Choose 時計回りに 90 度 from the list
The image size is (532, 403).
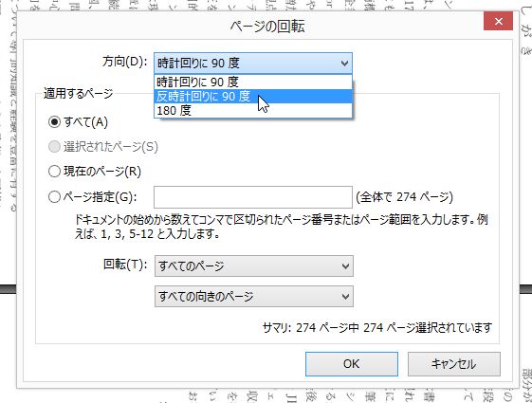253,82
